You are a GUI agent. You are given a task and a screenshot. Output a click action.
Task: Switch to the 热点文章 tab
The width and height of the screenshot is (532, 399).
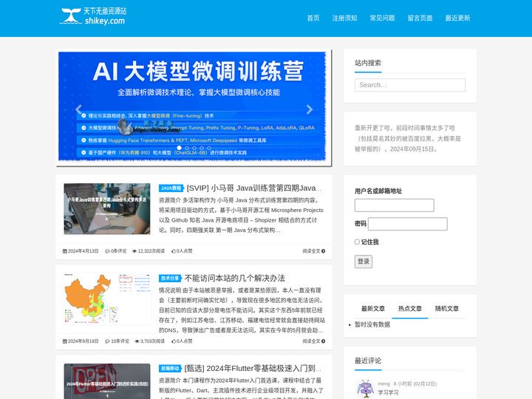410,308
